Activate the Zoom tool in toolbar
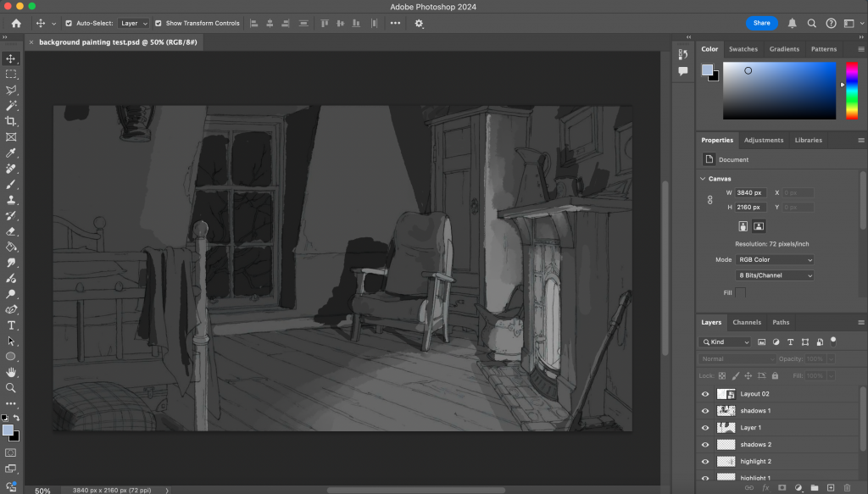 10,388
